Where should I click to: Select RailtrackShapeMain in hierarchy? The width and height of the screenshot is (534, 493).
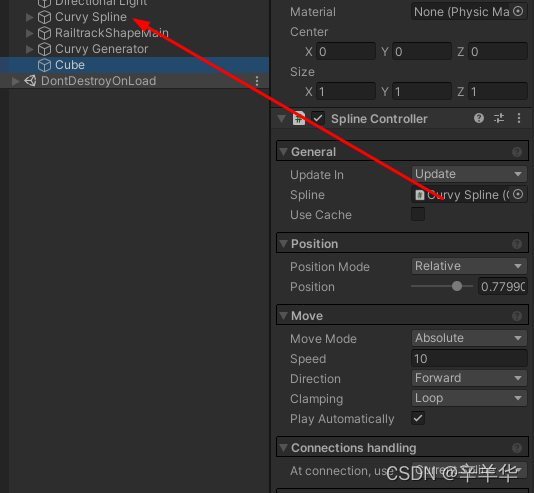112,33
